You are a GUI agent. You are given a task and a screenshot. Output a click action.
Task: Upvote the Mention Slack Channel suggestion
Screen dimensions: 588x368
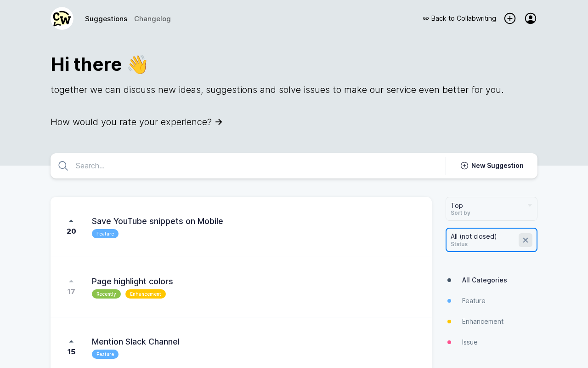coord(71,342)
